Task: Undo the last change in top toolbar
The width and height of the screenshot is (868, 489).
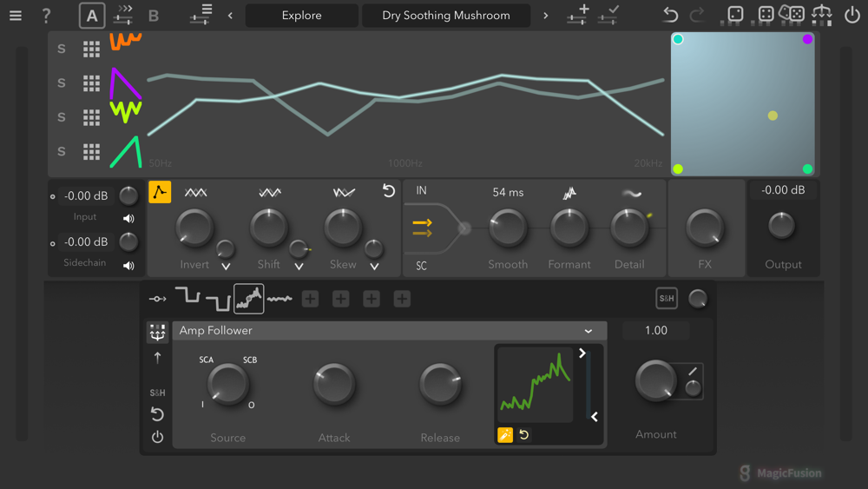Action: [670, 15]
